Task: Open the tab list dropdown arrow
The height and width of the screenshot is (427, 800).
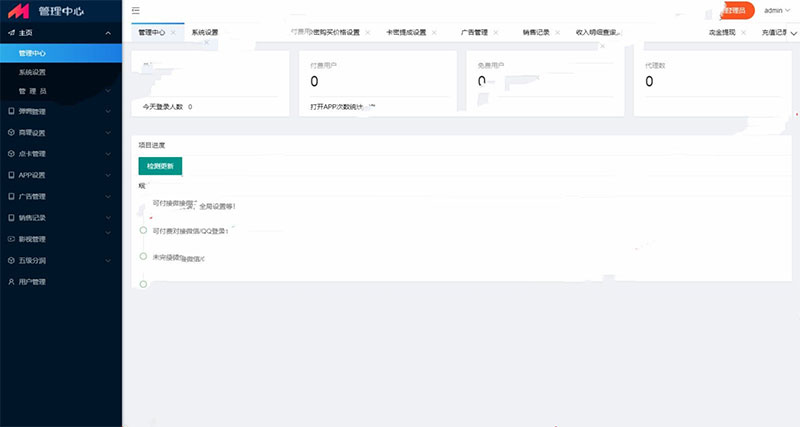Action: coord(793,33)
